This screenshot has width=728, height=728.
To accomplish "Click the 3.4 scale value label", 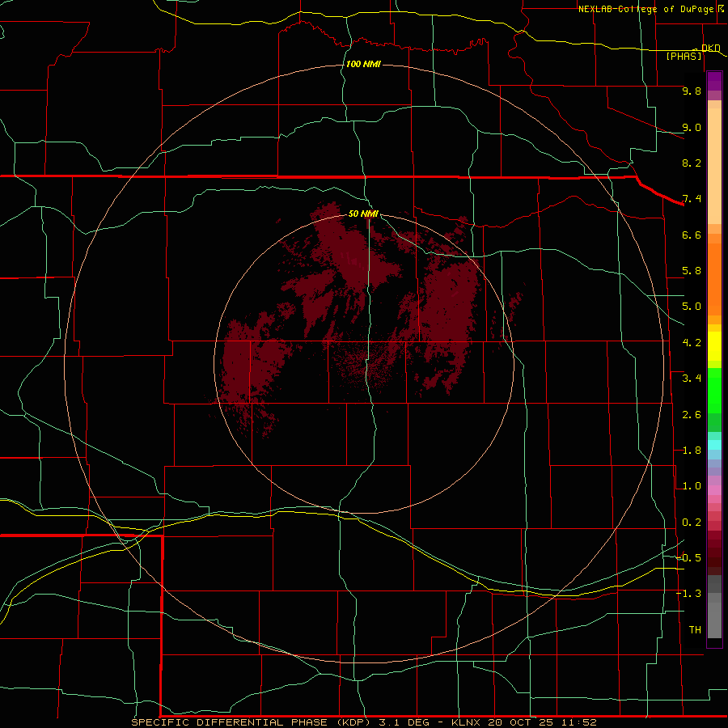I will (x=692, y=379).
